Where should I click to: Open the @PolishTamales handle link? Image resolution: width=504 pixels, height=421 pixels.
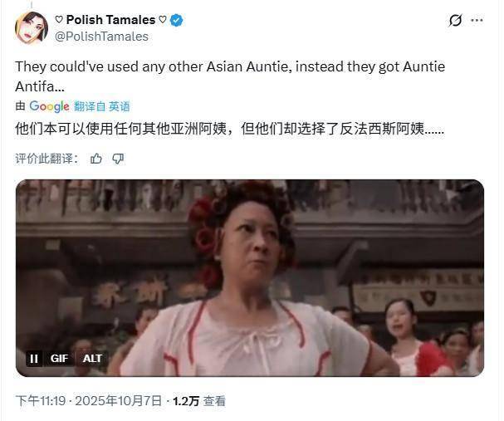pos(101,37)
